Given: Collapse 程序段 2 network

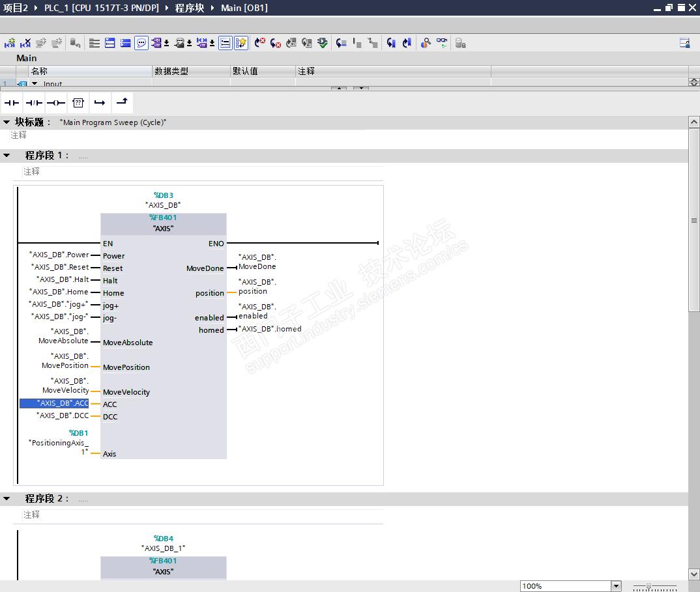Looking at the screenshot, I should click(7, 498).
